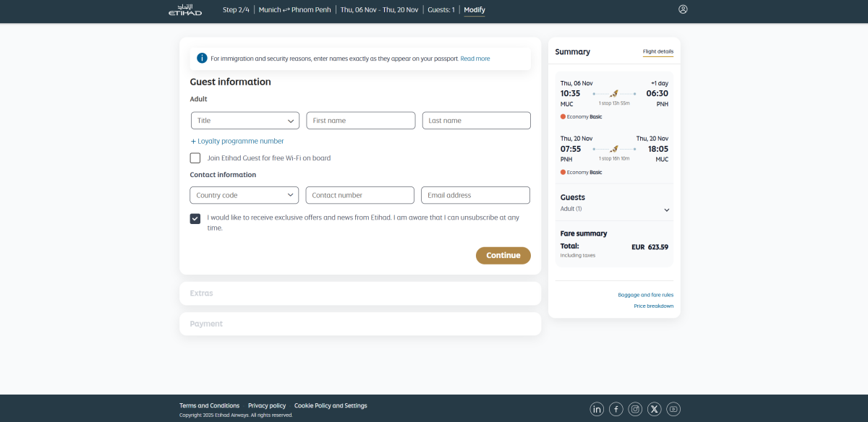Screen dimensions: 868x422
Task: Click the blue info icon in passport notice
Action: point(202,59)
